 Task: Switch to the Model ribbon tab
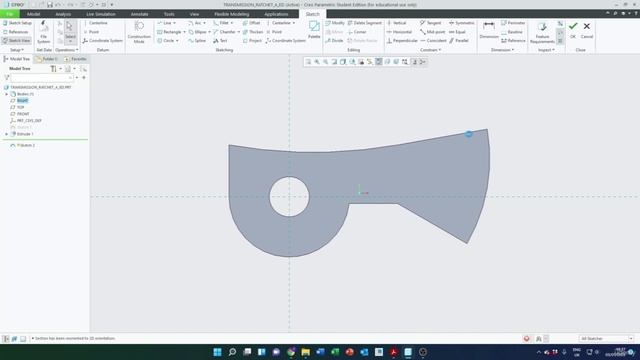tap(33, 14)
